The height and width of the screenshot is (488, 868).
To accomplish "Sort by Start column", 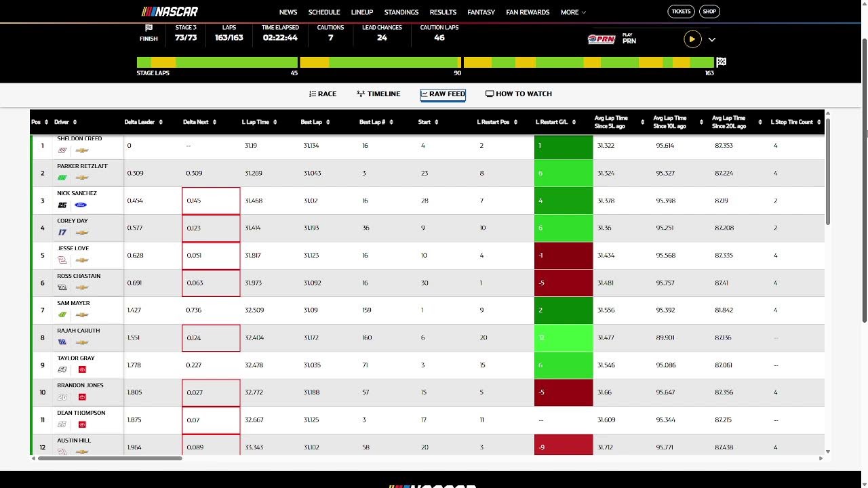I will click(x=429, y=122).
